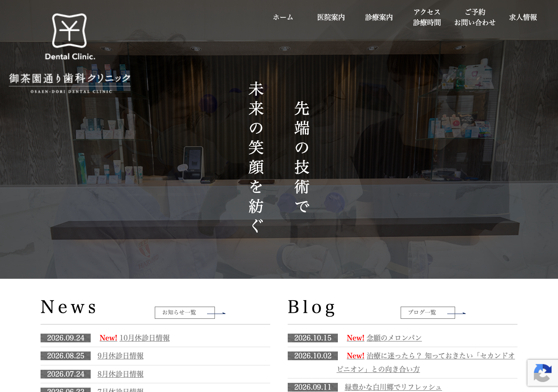
Task: Click the arrow beside お知らせ一覧
Action: [216, 313]
